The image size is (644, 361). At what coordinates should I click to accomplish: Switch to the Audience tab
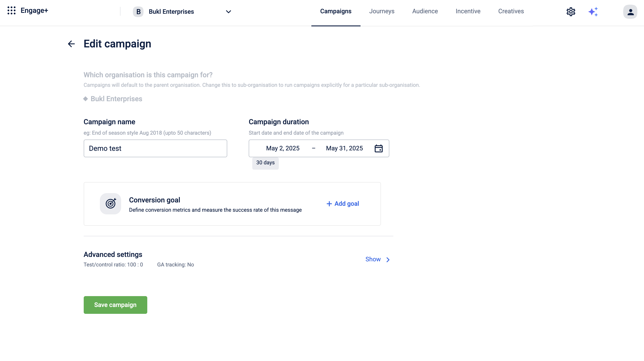click(x=425, y=11)
